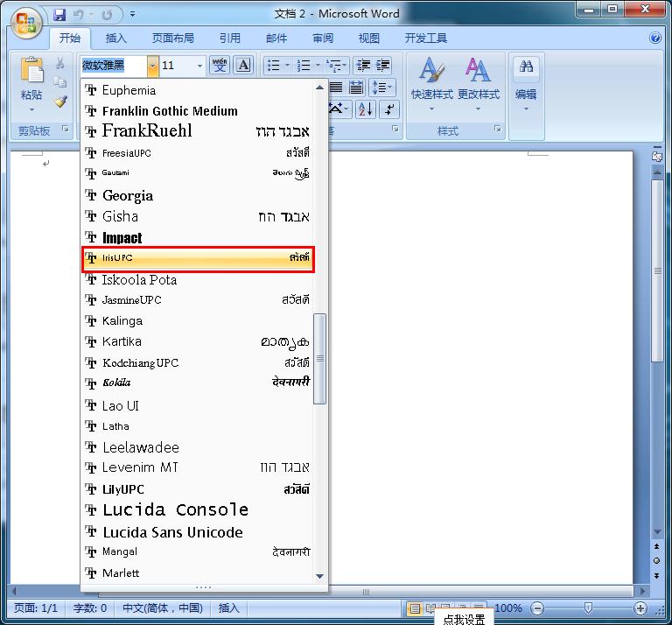Collapse the font name dropdown arrow
Screen dimensions: 672x625
[152, 66]
